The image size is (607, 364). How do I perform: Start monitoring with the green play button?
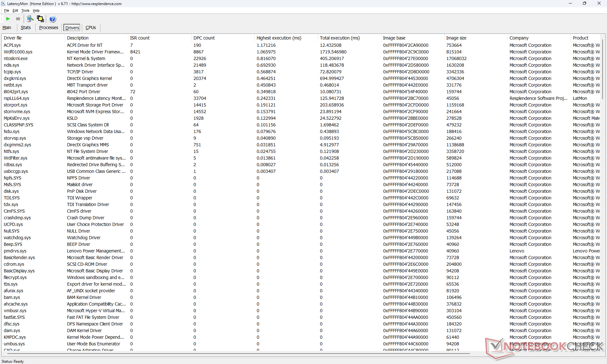pyautogui.click(x=8, y=19)
